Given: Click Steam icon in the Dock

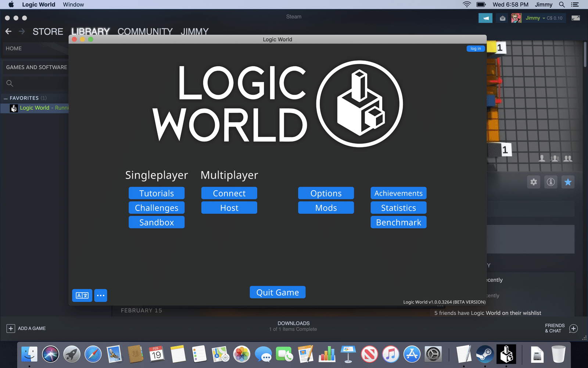Looking at the screenshot, I should click(x=485, y=354).
